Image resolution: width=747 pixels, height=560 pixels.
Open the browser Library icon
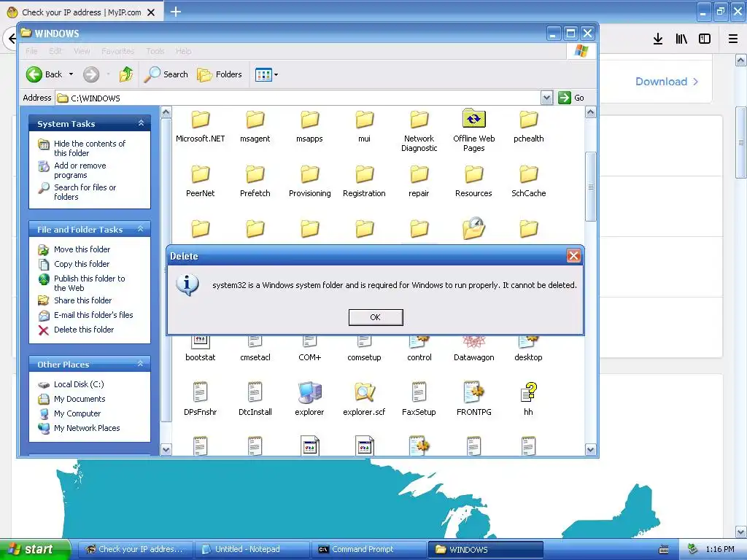(681, 39)
